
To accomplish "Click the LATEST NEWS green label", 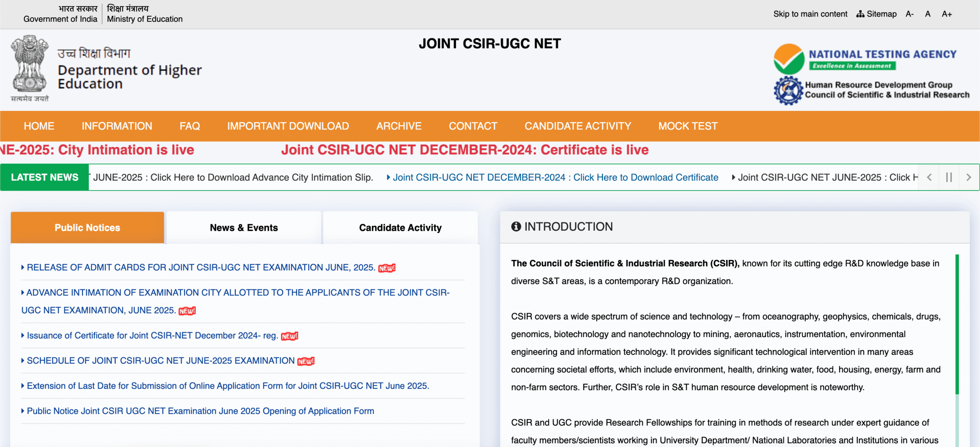I will [44, 177].
